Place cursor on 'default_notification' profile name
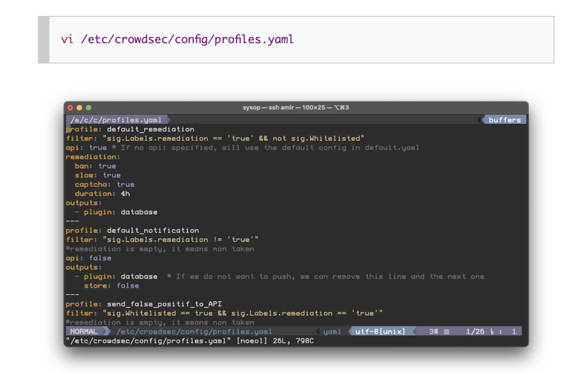 pyautogui.click(x=153, y=231)
